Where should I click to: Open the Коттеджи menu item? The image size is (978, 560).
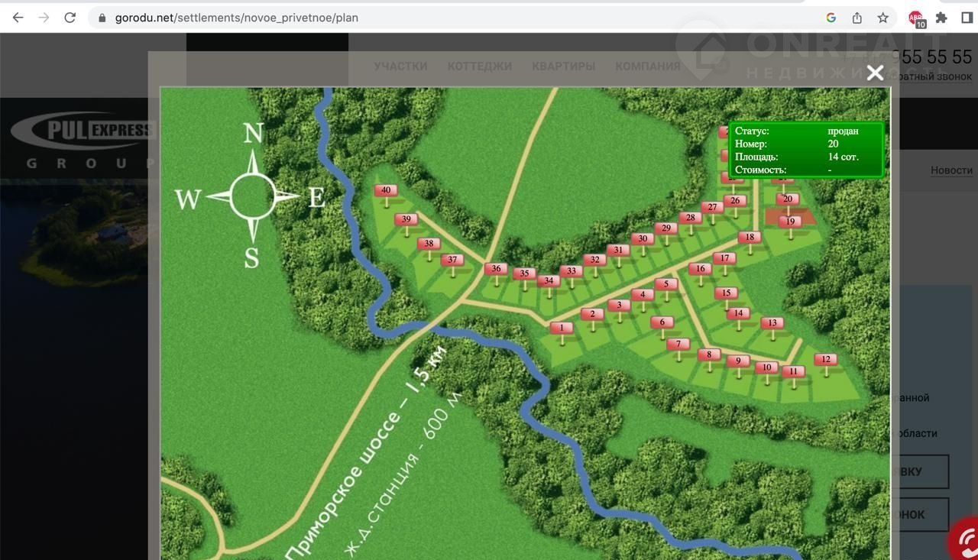pyautogui.click(x=479, y=66)
